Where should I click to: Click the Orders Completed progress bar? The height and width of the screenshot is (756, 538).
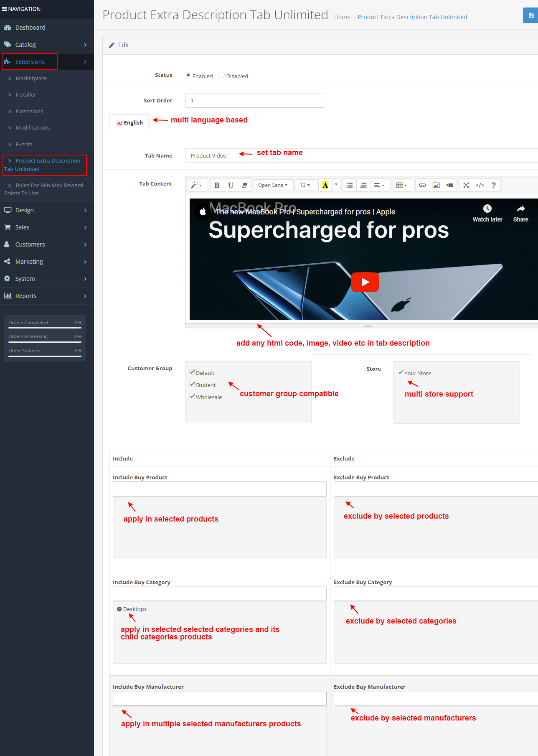45,328
